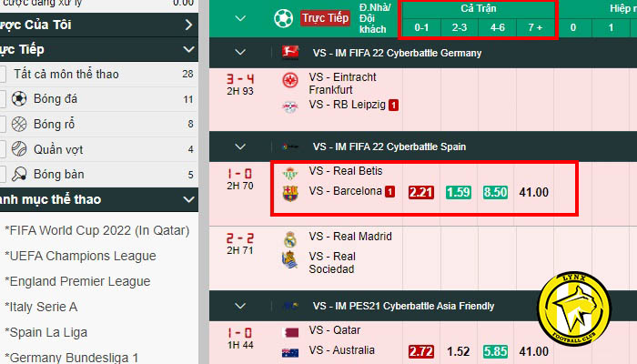Open the UEFA Champions League link
This screenshot has height=364, width=637.
[x=80, y=256]
